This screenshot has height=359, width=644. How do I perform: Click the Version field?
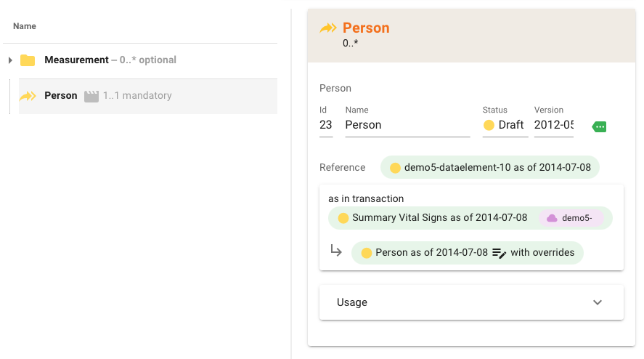click(553, 125)
